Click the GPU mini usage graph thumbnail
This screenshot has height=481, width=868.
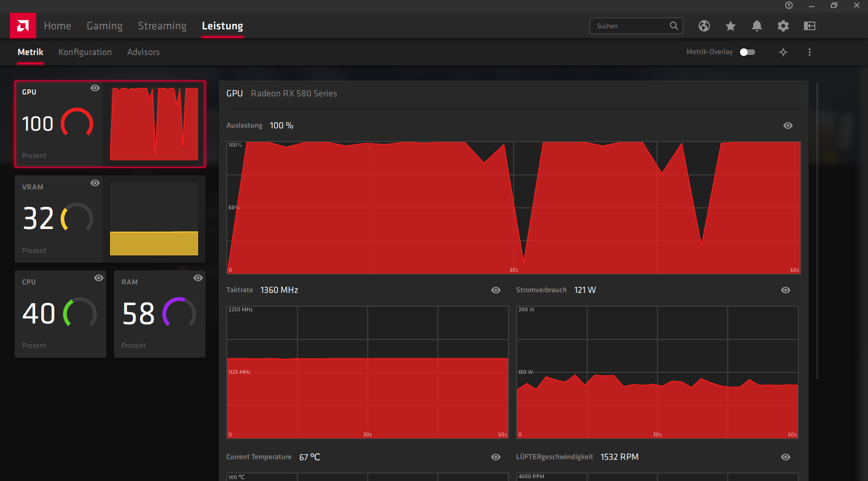point(154,124)
